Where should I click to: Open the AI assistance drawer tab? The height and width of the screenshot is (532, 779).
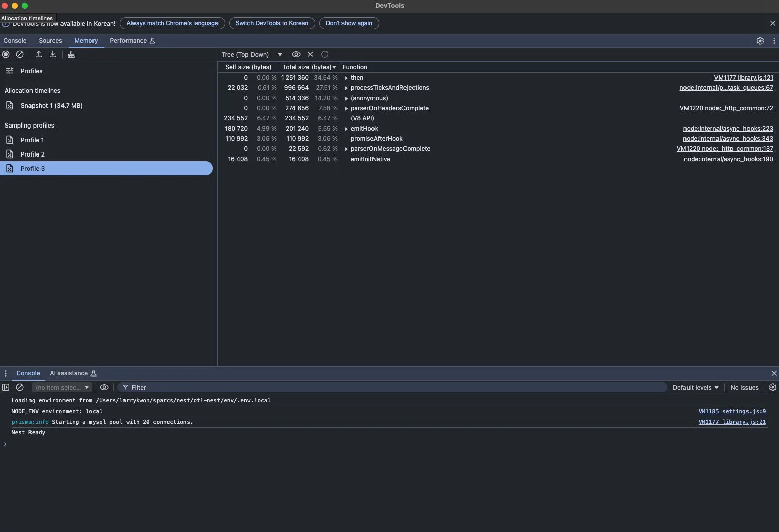pos(69,373)
